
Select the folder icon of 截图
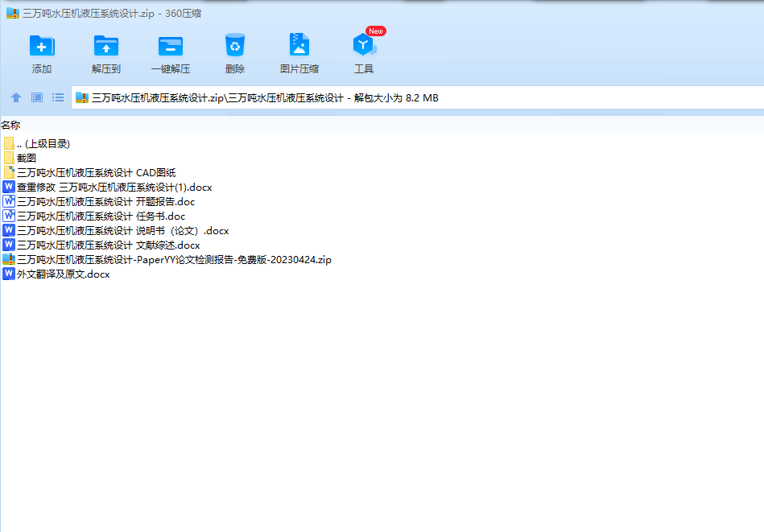9,158
